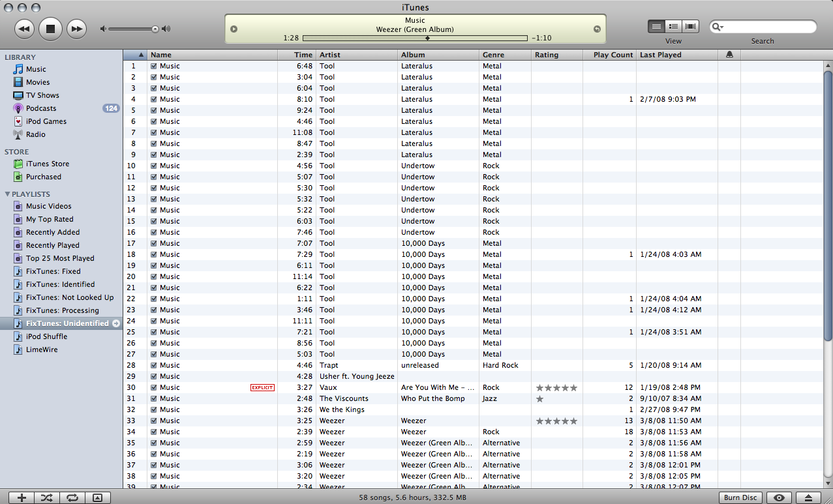Click the rewind previous track button

pyautogui.click(x=24, y=29)
